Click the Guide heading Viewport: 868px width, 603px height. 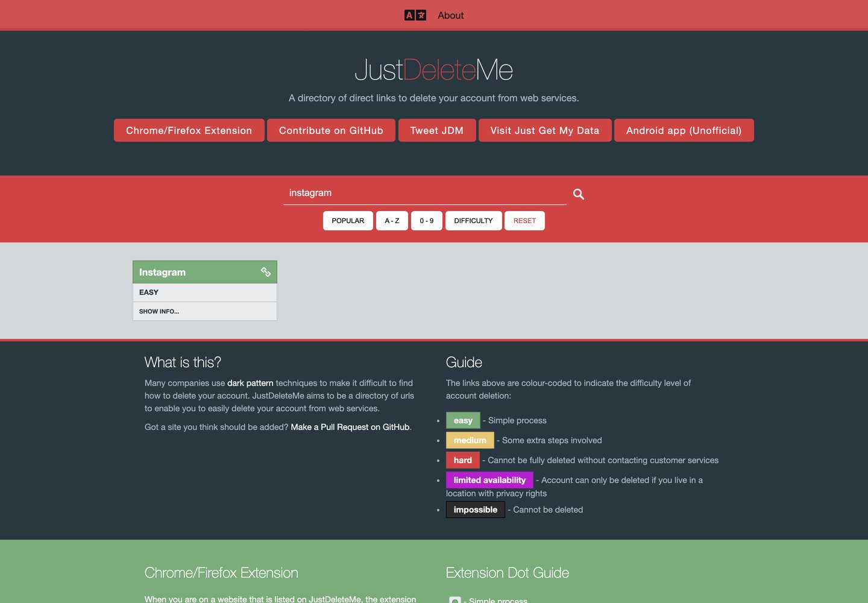pyautogui.click(x=464, y=362)
